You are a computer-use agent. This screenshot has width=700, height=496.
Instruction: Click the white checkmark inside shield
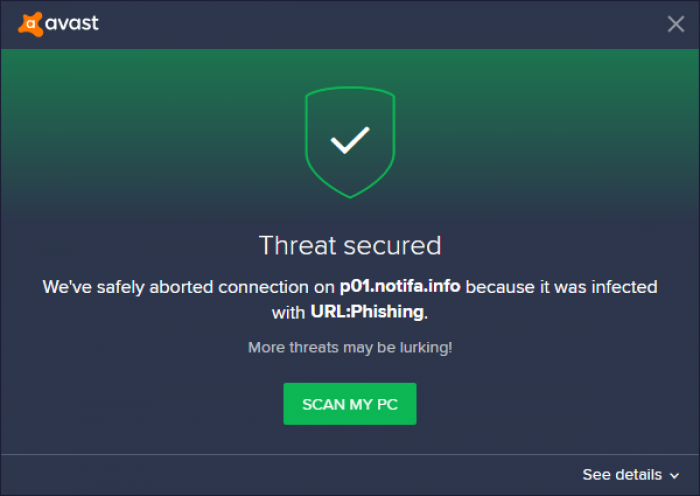[350, 140]
